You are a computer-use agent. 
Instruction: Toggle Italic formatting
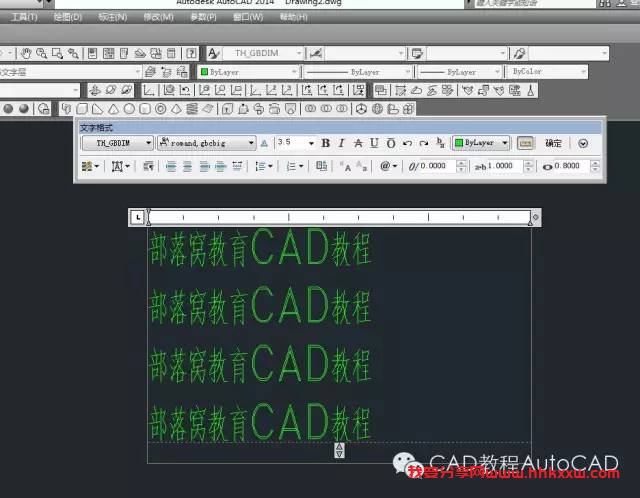point(341,143)
